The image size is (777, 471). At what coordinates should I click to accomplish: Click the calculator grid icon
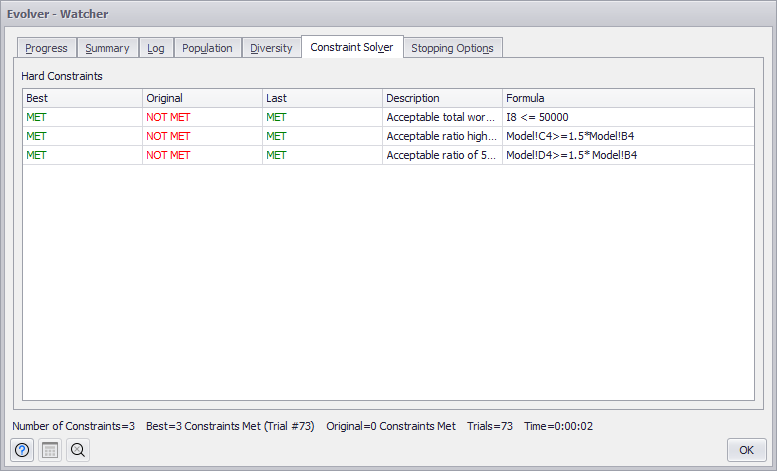click(x=50, y=450)
